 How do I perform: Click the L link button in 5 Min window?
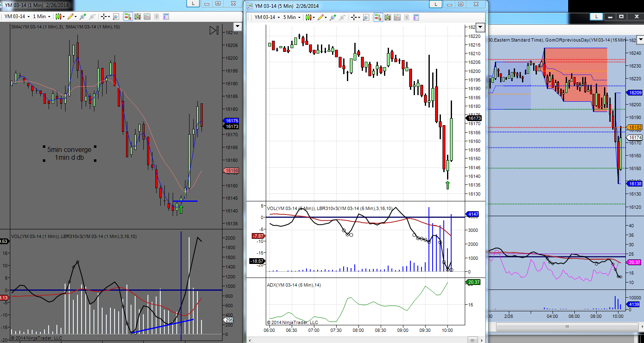(x=436, y=4)
